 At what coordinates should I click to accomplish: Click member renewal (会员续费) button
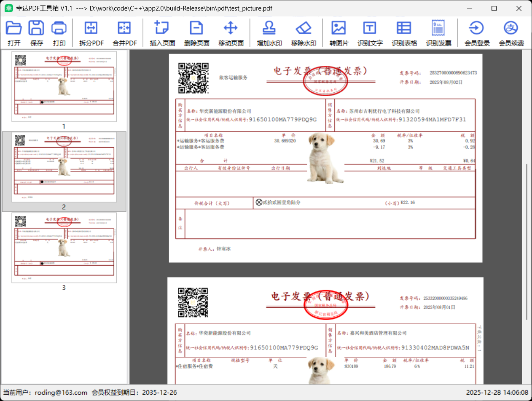(x=511, y=28)
